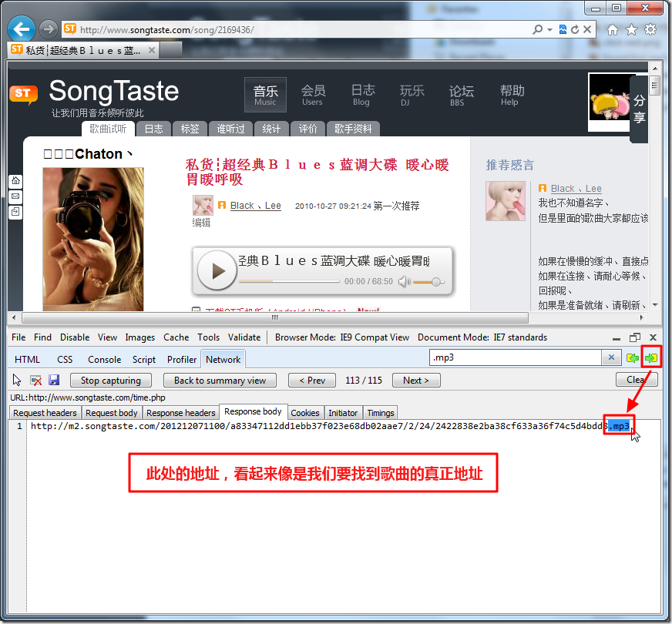The image size is (672, 624).
Task: Find next match with green right arrow
Action: tap(651, 358)
